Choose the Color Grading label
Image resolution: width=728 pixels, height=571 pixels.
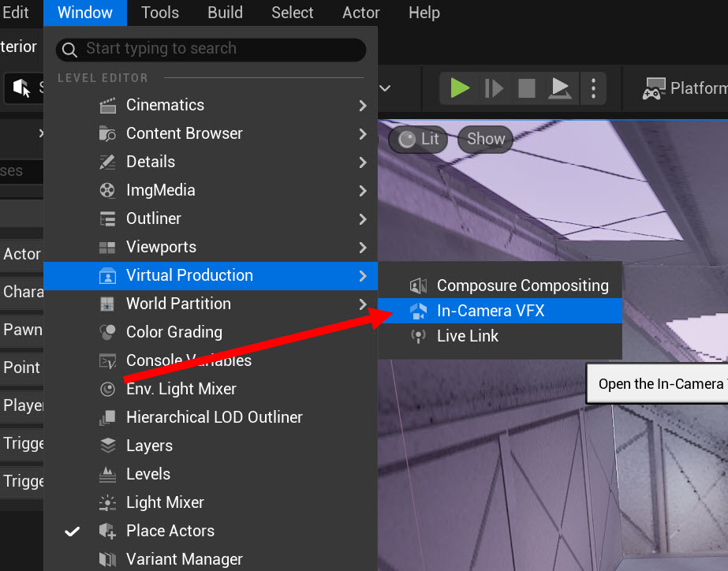click(174, 332)
